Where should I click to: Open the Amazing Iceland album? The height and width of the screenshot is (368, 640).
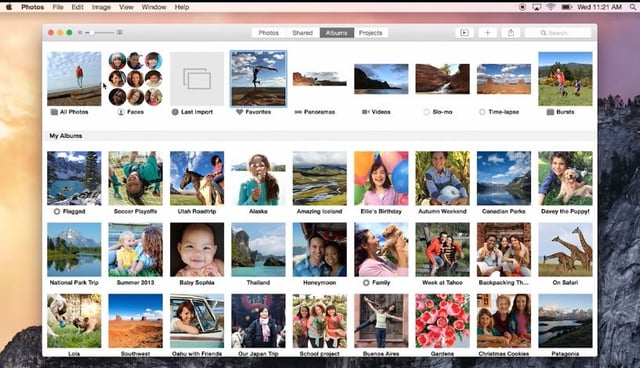pyautogui.click(x=320, y=178)
